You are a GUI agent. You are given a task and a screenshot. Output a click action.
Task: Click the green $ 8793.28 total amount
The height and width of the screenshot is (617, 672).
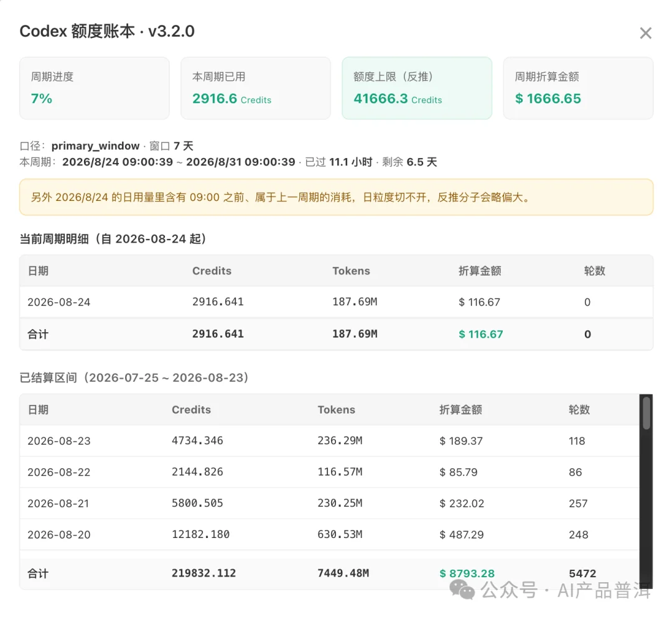coord(467,573)
